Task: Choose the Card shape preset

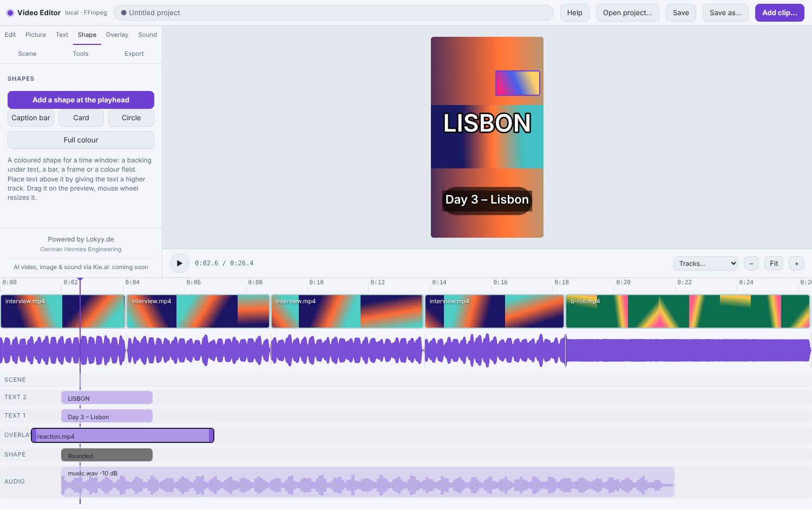Action: point(81,118)
